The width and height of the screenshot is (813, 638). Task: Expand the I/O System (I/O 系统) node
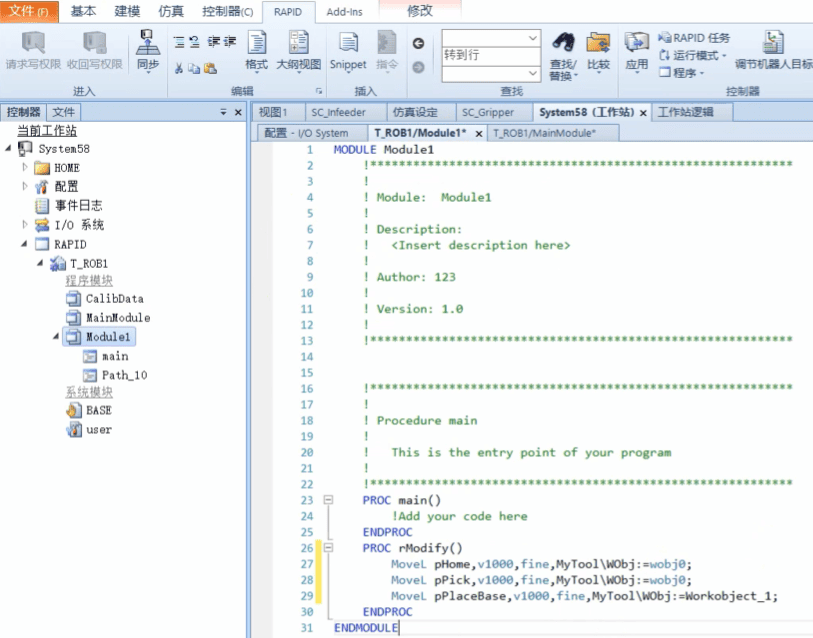click(24, 224)
